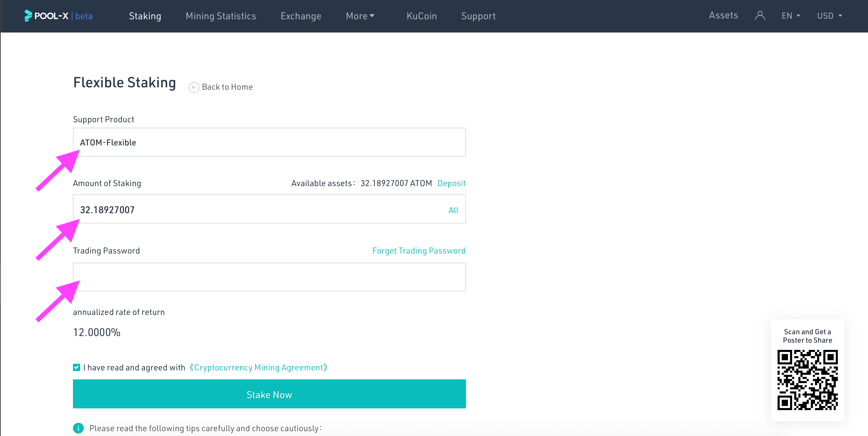
Task: Click the Support menu item
Action: pyautogui.click(x=479, y=16)
